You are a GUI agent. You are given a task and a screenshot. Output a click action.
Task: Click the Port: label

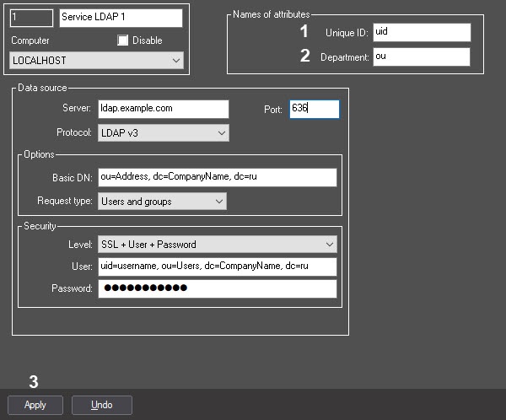pyautogui.click(x=273, y=110)
